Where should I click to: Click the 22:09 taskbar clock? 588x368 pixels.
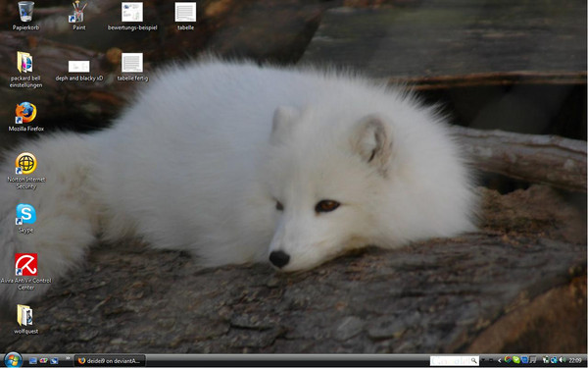[x=575, y=360]
